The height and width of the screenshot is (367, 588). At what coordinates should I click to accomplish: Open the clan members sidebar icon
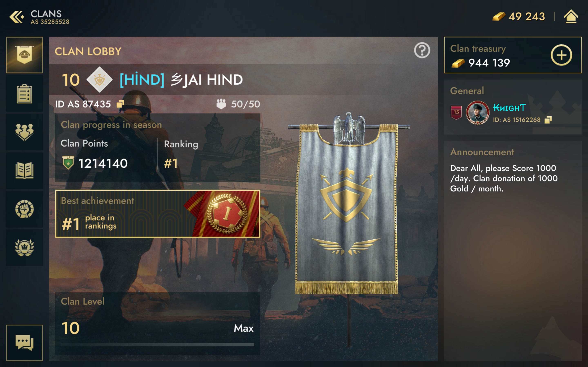click(x=24, y=132)
